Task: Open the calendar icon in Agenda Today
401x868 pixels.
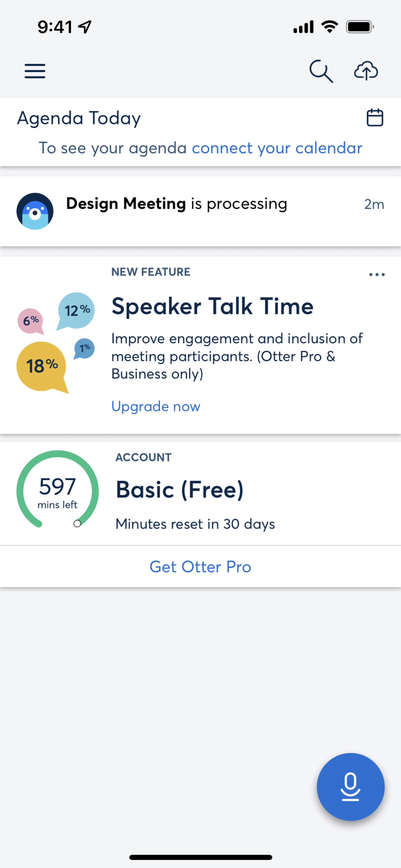Action: pos(375,118)
